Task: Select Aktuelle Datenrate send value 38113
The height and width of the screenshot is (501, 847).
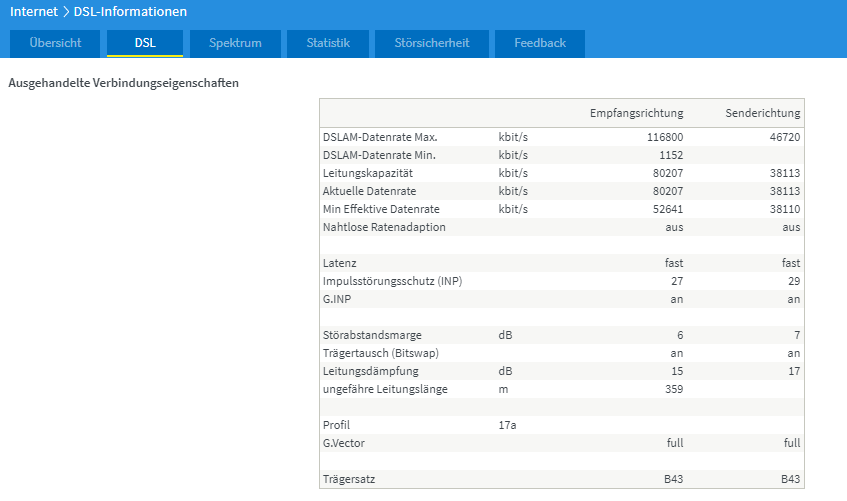Action: (x=785, y=191)
